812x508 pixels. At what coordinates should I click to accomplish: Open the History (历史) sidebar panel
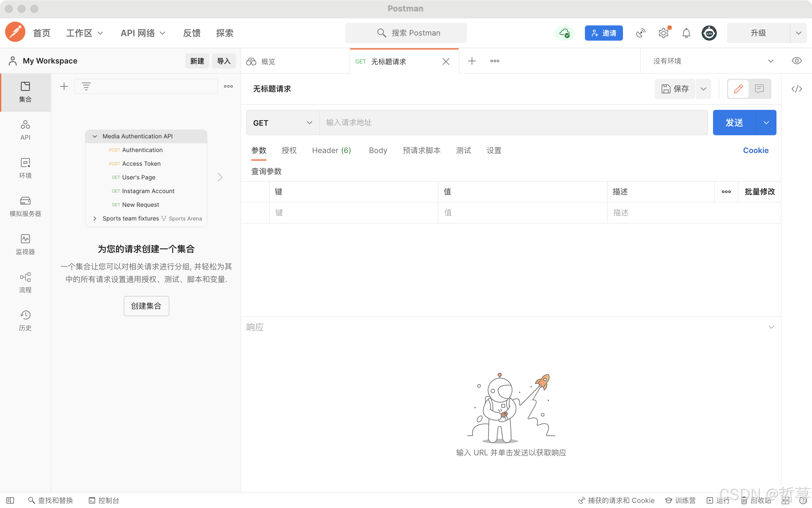[x=25, y=321]
